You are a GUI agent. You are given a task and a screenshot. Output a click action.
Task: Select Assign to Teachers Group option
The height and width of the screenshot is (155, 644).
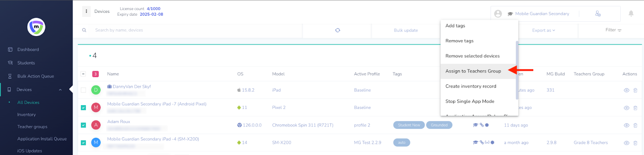473,71
